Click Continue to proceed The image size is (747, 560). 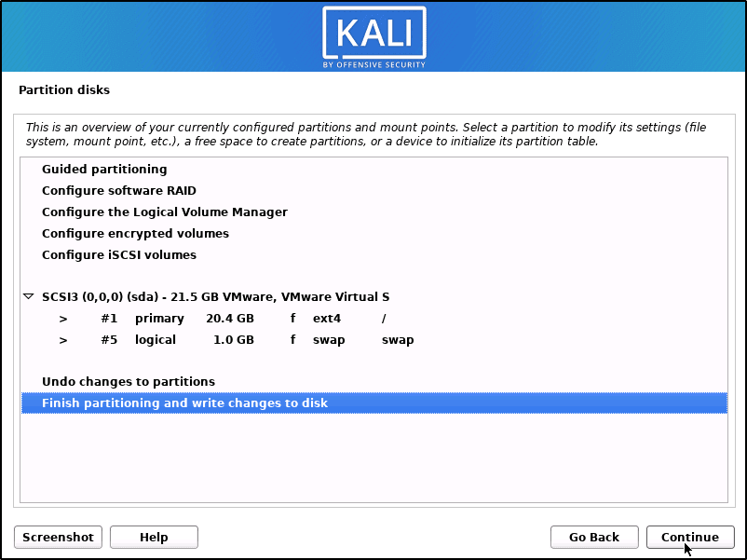click(690, 537)
